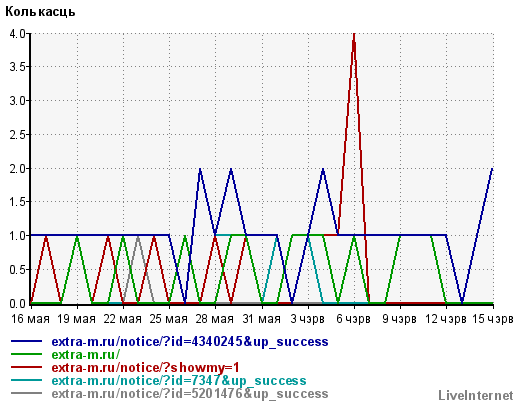
Task: Click the 3.5 y-axis label
Action: tap(17, 67)
